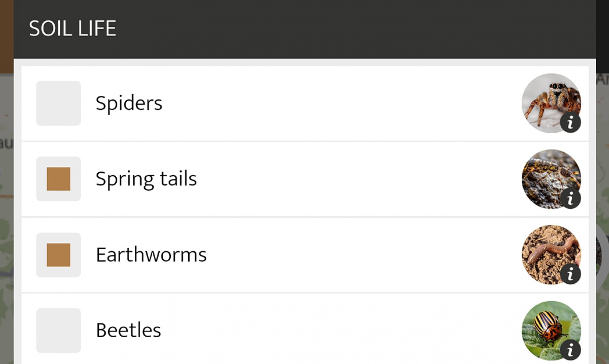The image size is (609, 364).
Task: Check the Beetles checkbox
Action: 58,330
